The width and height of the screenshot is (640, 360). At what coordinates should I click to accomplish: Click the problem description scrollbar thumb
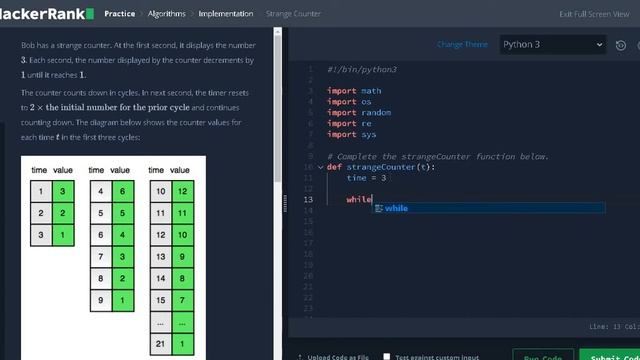point(278,108)
